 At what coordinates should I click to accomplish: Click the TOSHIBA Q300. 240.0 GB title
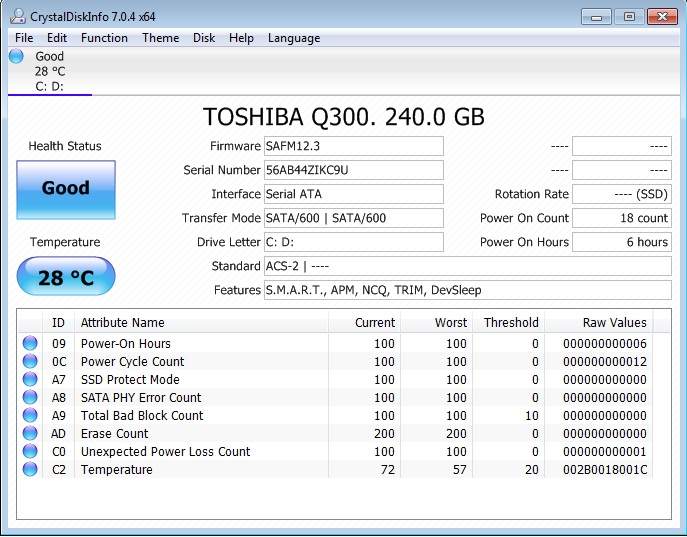(x=344, y=117)
